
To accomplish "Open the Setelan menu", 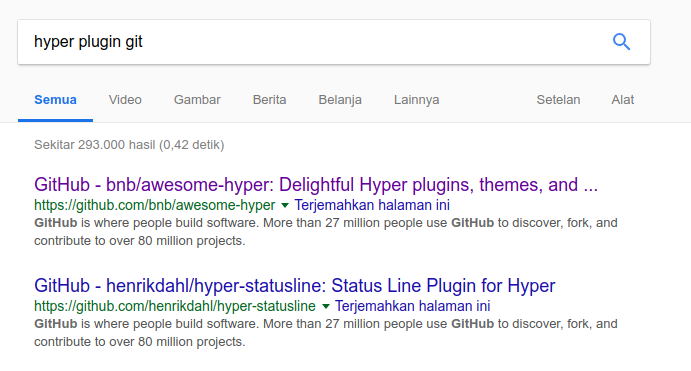I will 558,100.
